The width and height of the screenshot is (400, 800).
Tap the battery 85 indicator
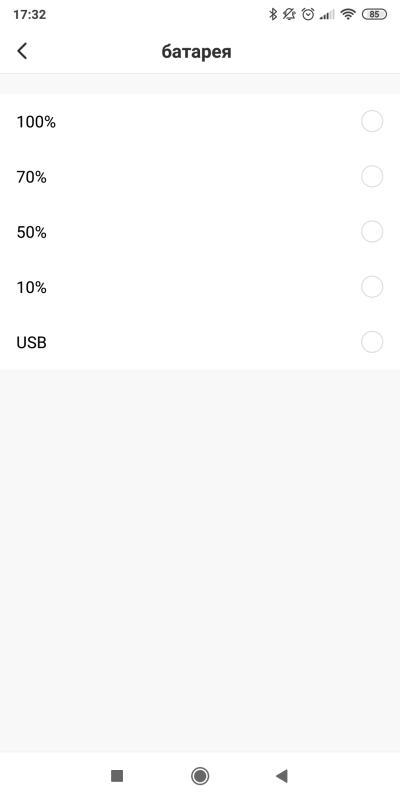point(374,14)
